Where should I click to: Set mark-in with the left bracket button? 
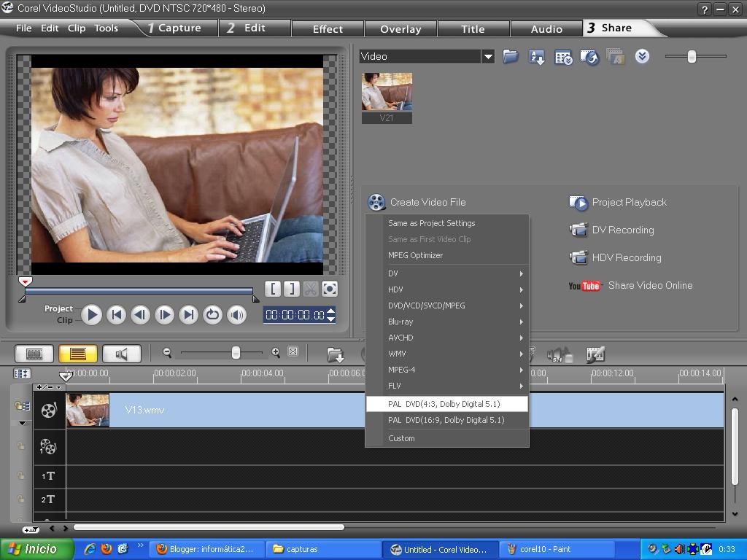[273, 289]
